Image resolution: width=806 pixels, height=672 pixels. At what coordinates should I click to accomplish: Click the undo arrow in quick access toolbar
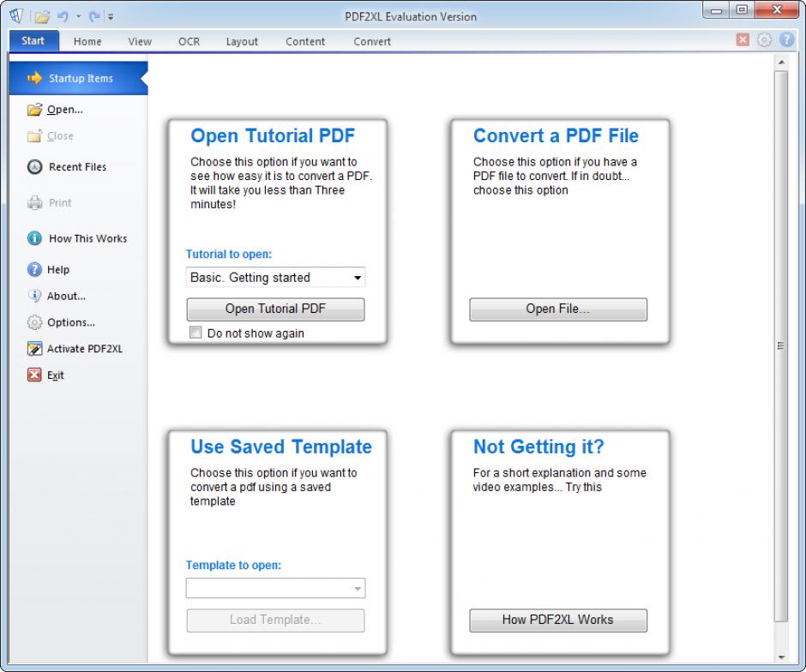click(x=62, y=16)
